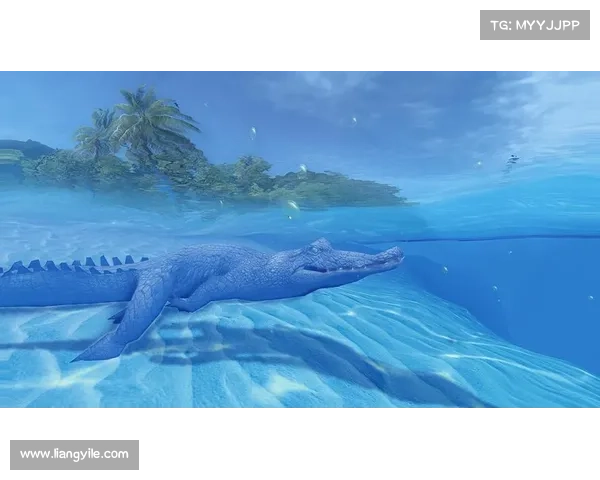
Task: Click the waterline edge right of the snout
Action: [470, 238]
